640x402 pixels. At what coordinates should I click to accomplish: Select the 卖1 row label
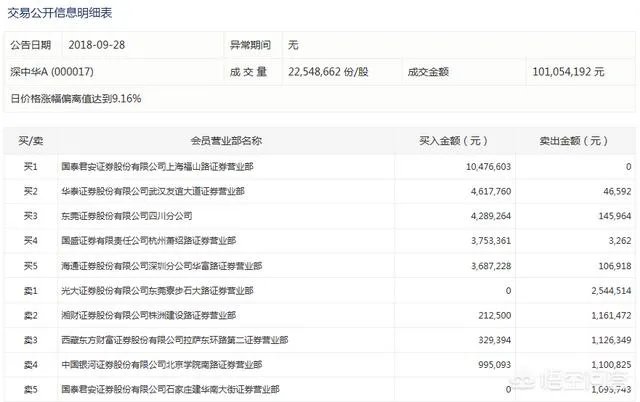[x=31, y=291]
